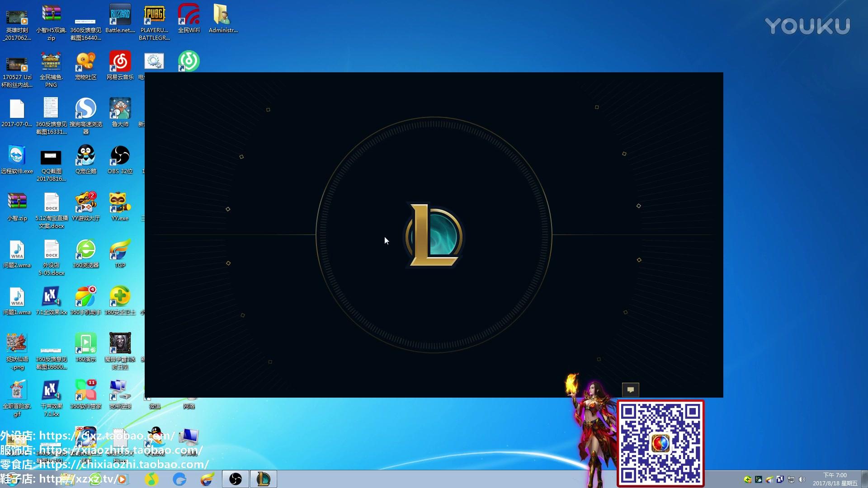The height and width of the screenshot is (488, 868).
Task: Launch 魔兽争霸3冰封王座 shortcut
Action: coord(120,351)
